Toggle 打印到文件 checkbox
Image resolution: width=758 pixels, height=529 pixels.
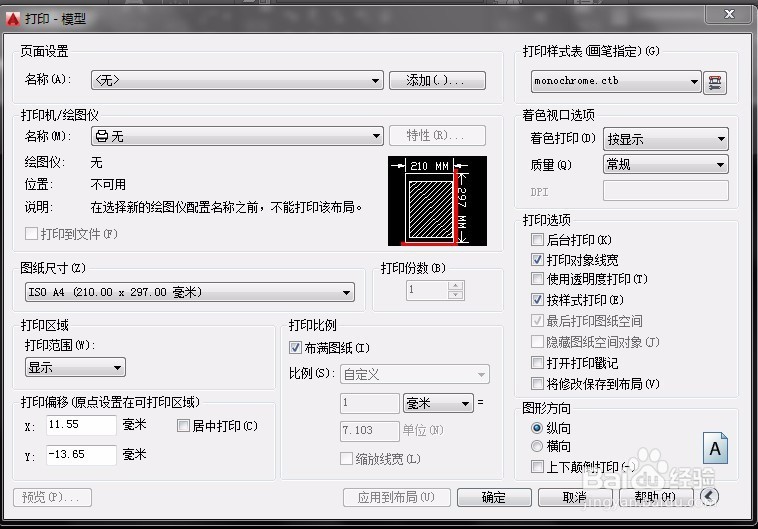(x=31, y=234)
